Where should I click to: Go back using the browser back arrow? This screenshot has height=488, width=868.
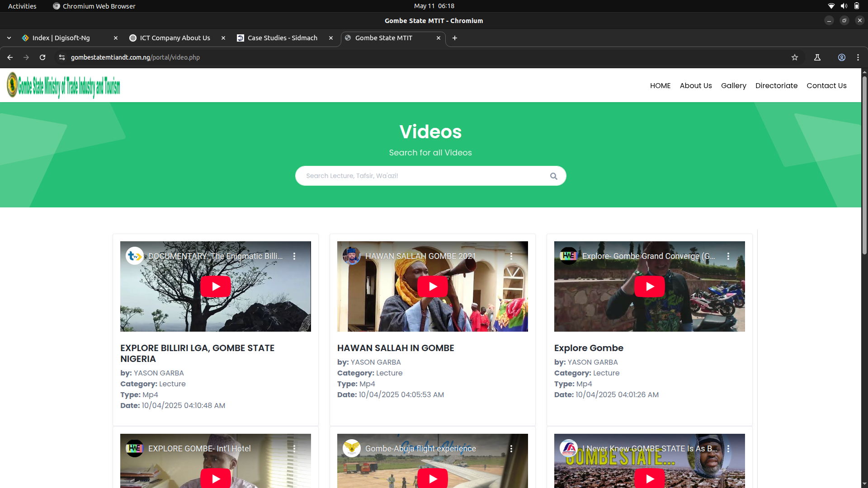[x=10, y=57]
